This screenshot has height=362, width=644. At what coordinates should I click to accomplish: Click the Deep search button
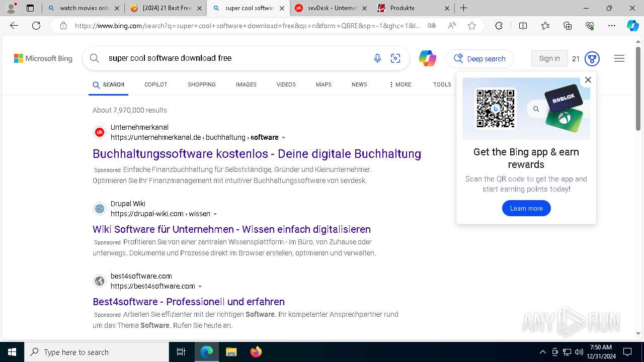pos(479,59)
